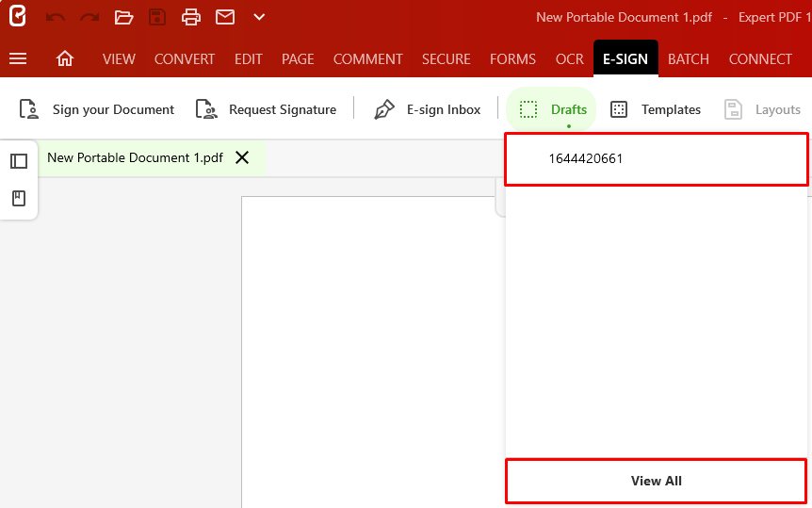Click the Undo arrow icon

tap(55, 17)
